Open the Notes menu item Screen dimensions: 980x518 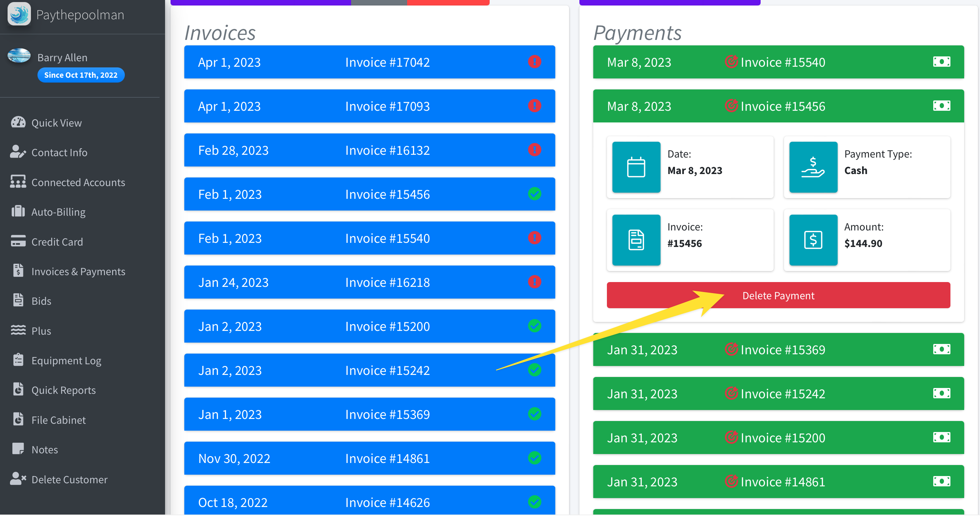[x=44, y=450]
